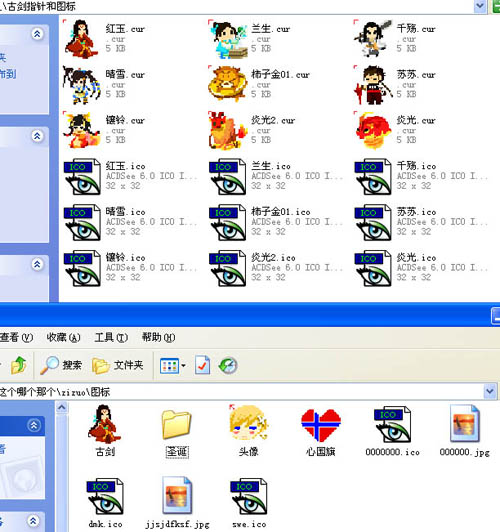Click the 搜索 search toolbar button
500x532 pixels.
tap(61, 365)
